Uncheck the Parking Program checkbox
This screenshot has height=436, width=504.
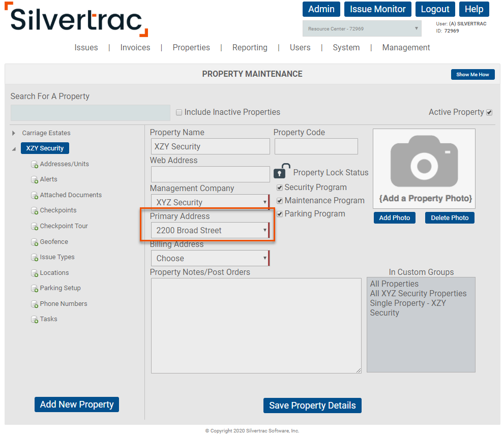[280, 214]
